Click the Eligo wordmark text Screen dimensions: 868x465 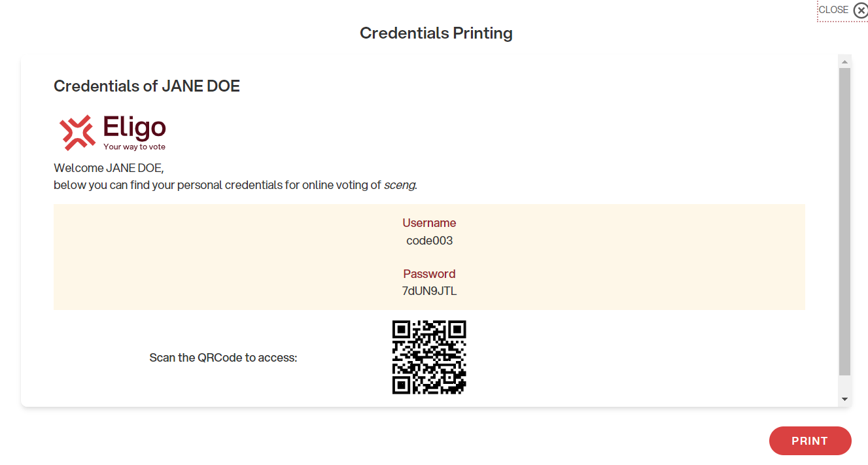pyautogui.click(x=135, y=127)
